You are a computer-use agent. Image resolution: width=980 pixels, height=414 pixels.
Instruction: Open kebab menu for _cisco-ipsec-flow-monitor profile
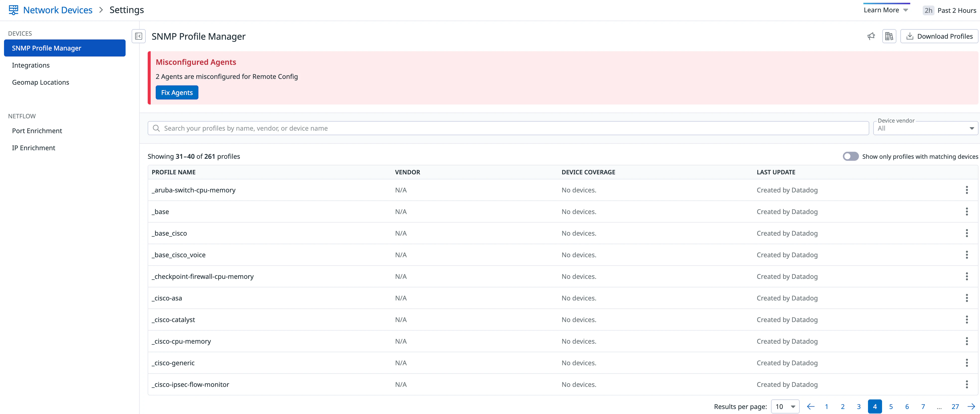pyautogui.click(x=966, y=384)
